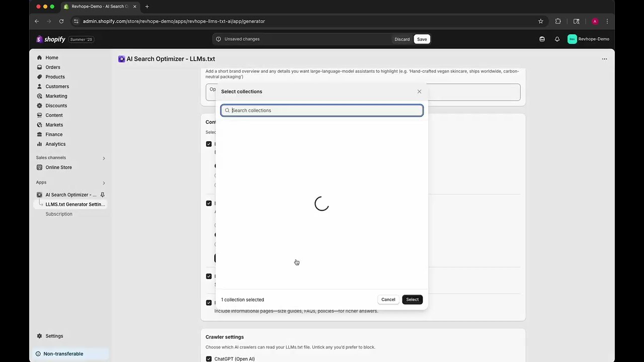Click browser reload button
644x362 pixels.
[x=61, y=21]
